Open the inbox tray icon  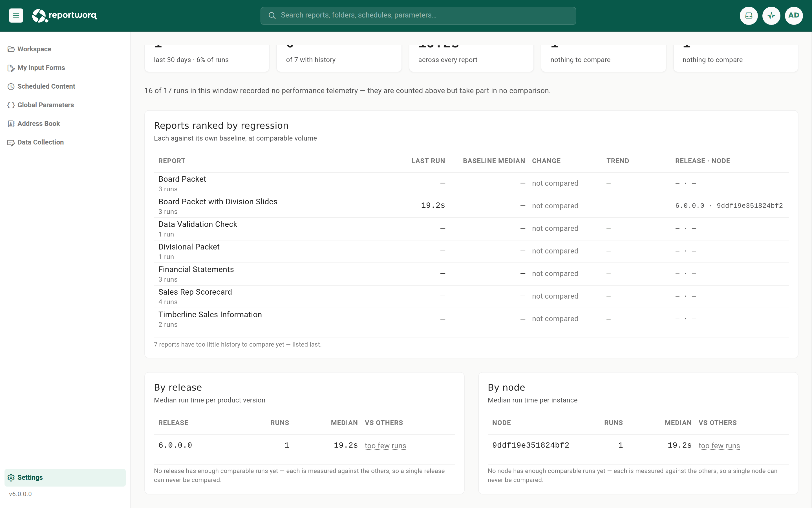749,16
